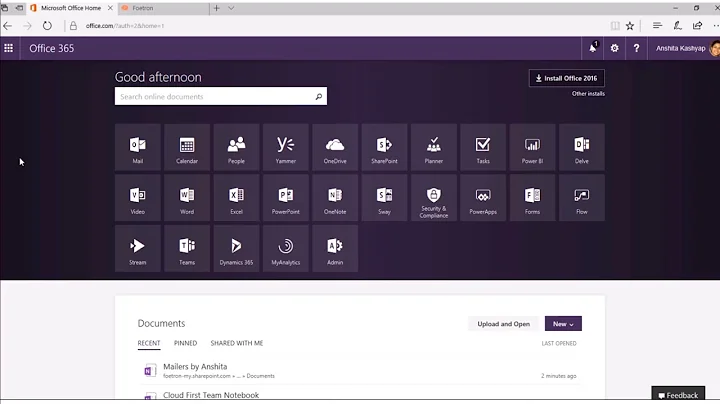This screenshot has width=720, height=404.
Task: Open the Flow app tile
Action: pos(582,198)
